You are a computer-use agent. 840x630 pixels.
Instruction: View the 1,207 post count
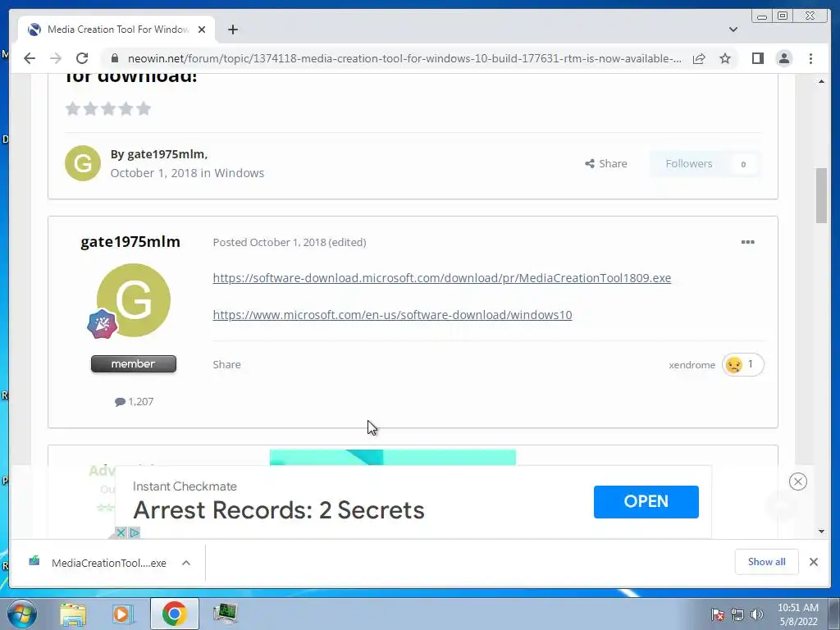coord(134,402)
